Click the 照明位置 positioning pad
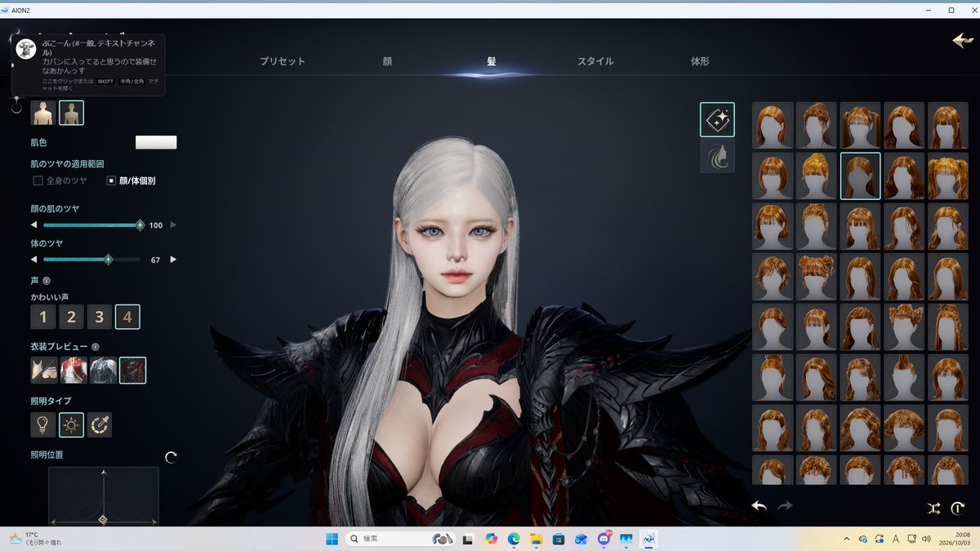 tap(104, 496)
